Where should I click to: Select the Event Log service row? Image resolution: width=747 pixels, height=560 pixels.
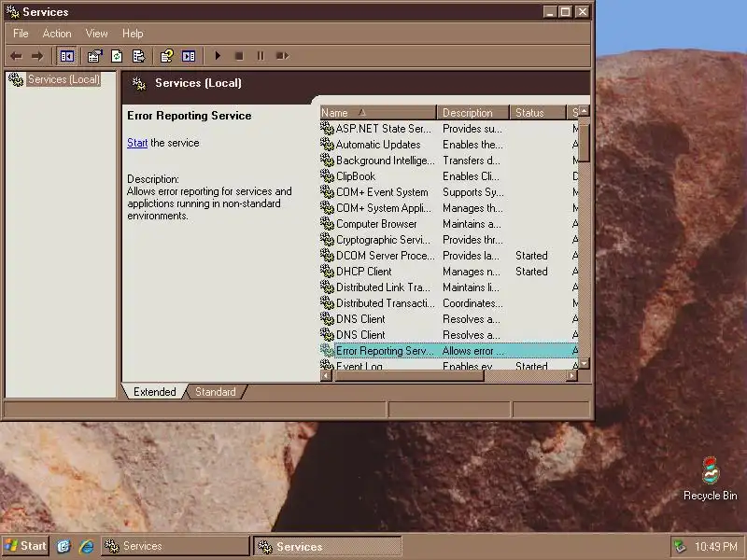click(x=449, y=365)
